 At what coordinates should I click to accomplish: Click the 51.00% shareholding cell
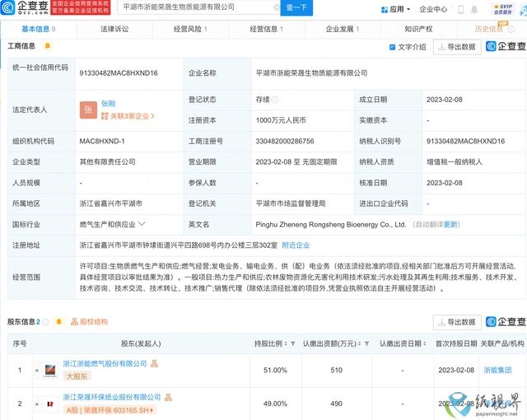[x=275, y=371]
